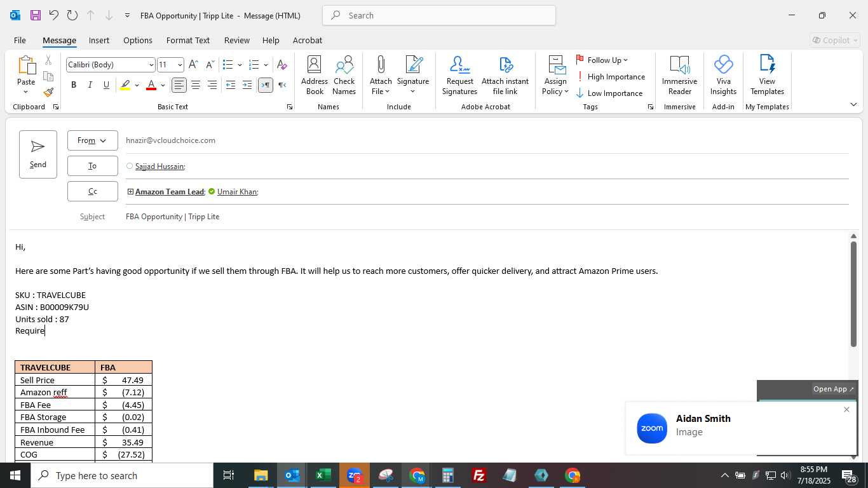Toggle underline formatting
The width and height of the screenshot is (868, 488).
coord(106,85)
